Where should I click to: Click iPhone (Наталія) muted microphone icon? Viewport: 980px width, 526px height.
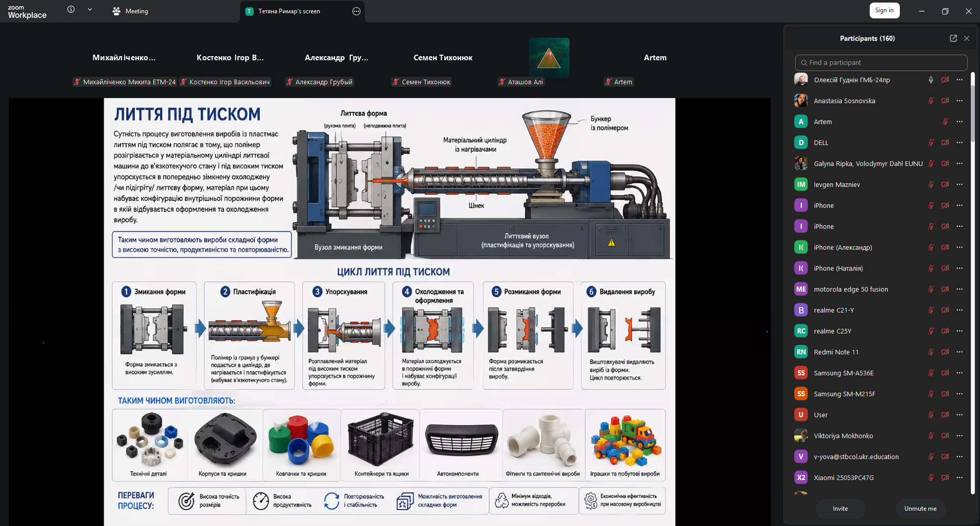(x=931, y=268)
